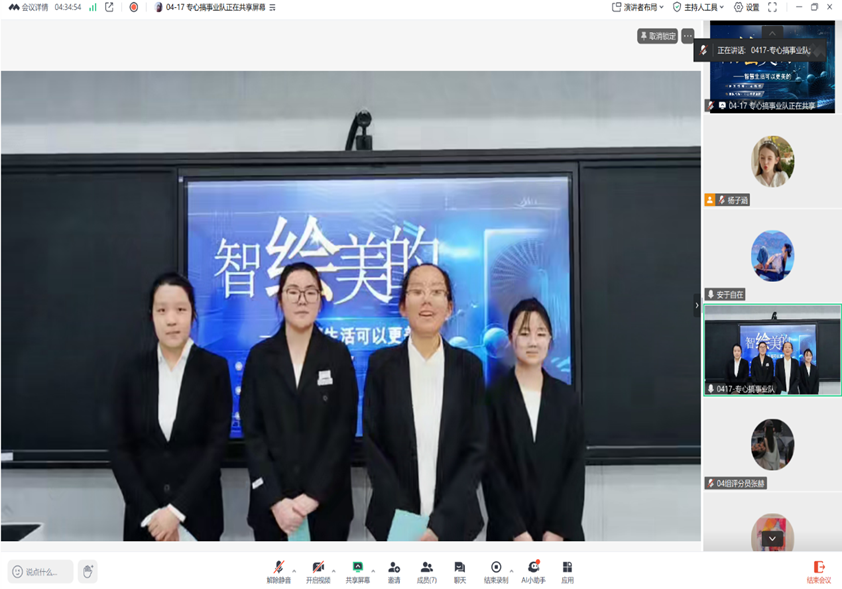This screenshot has height=589, width=842.
Task: Open the more options (…) button on video
Action: click(x=688, y=36)
